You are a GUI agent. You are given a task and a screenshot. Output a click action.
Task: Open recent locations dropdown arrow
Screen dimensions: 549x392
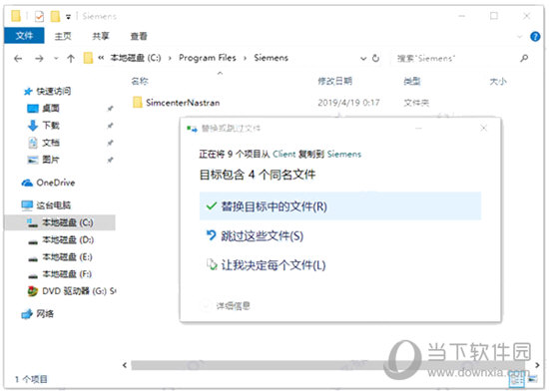tap(56, 59)
